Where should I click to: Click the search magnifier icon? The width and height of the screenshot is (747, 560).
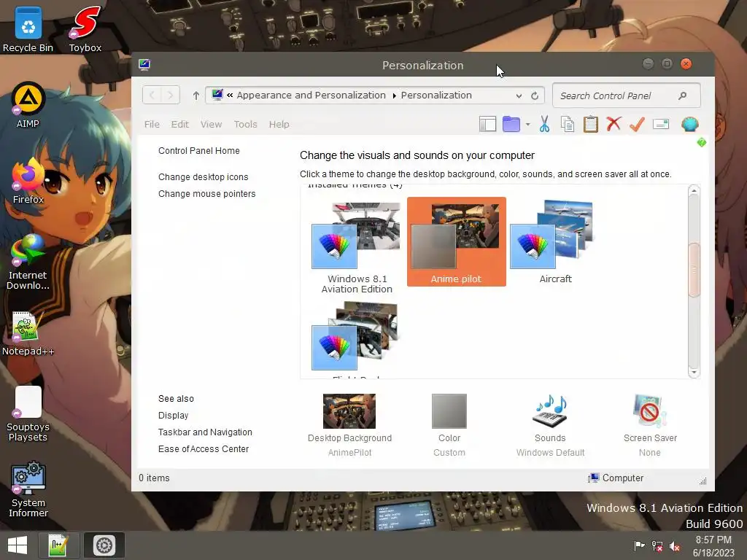683,96
